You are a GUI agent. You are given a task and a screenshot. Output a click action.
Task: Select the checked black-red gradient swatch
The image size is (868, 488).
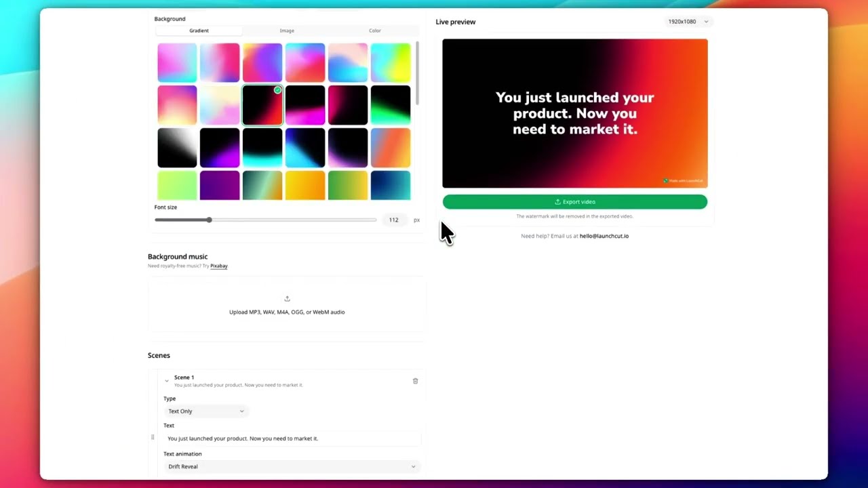pos(262,105)
